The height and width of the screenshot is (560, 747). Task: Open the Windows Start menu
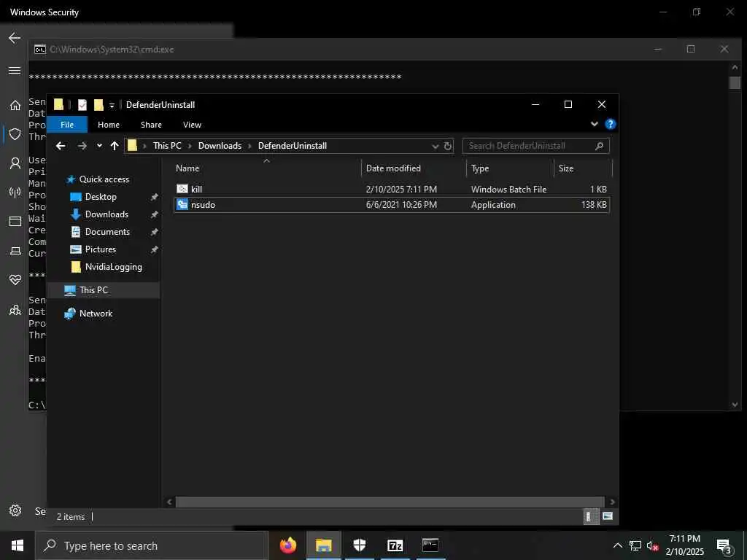point(18,545)
